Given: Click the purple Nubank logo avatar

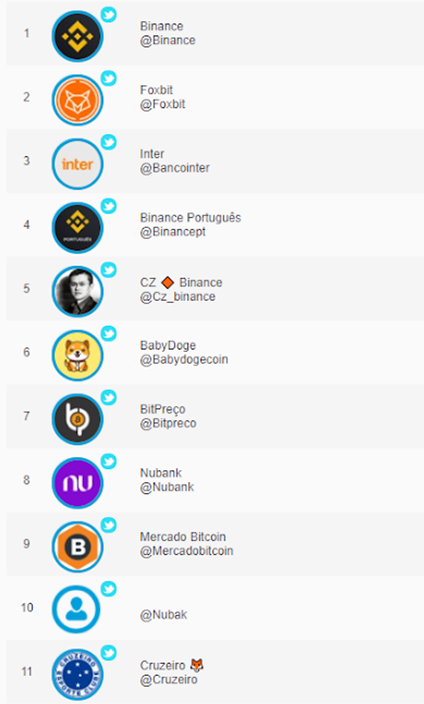Looking at the screenshot, I should coord(77,483).
